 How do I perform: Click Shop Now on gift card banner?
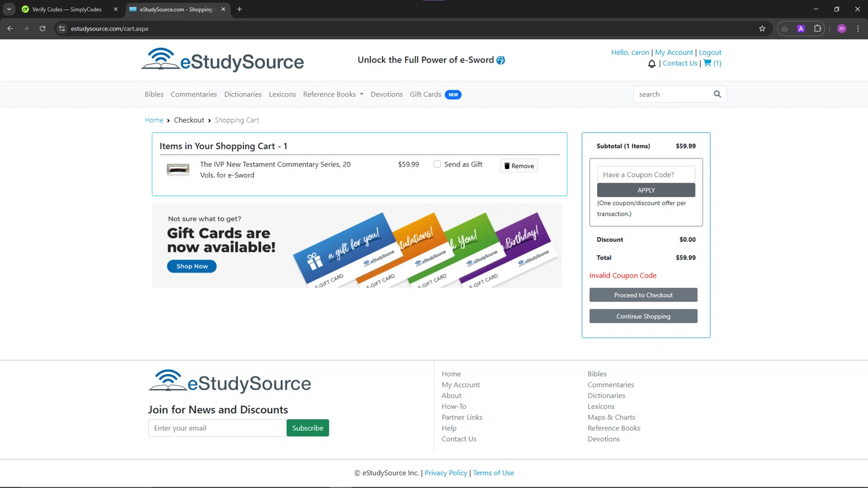pos(192,267)
